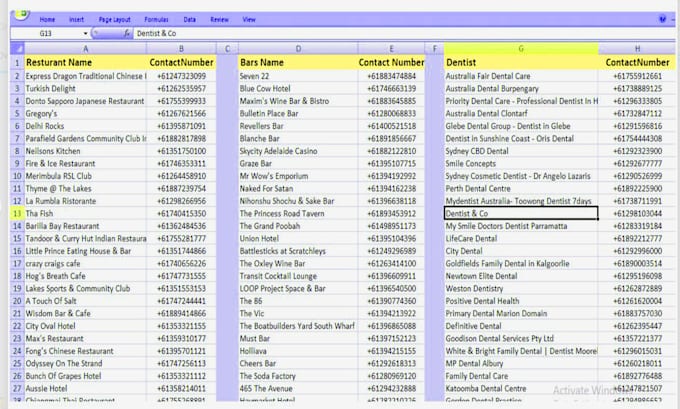The height and width of the screenshot is (409, 680).
Task: Open the Data ribbon tab
Action: (x=190, y=20)
